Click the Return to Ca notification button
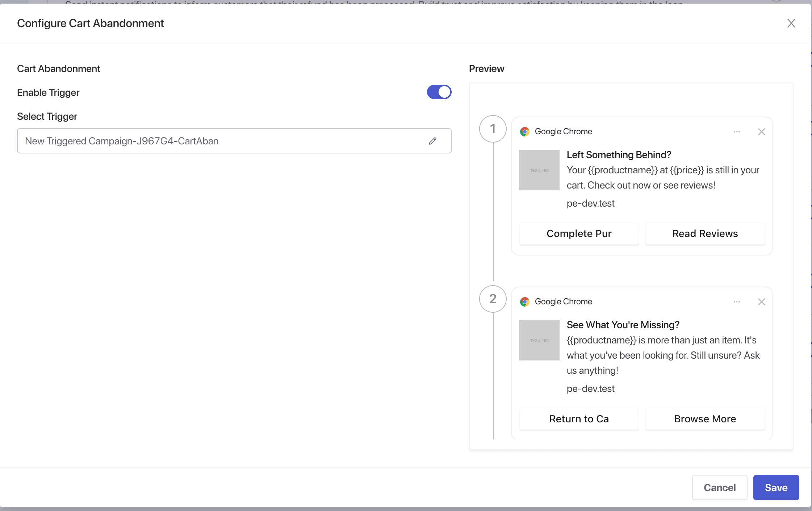This screenshot has width=812, height=511. point(579,419)
